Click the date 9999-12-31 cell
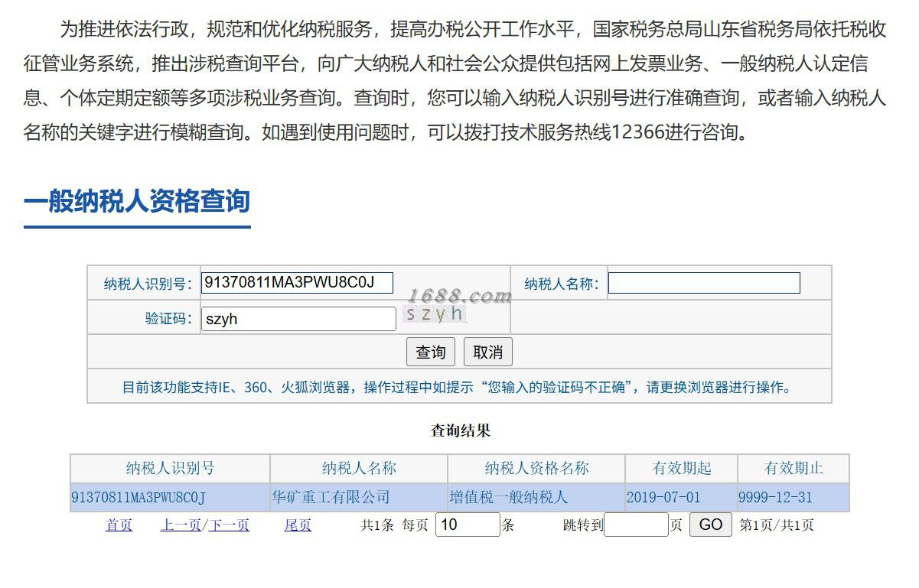 [794, 498]
